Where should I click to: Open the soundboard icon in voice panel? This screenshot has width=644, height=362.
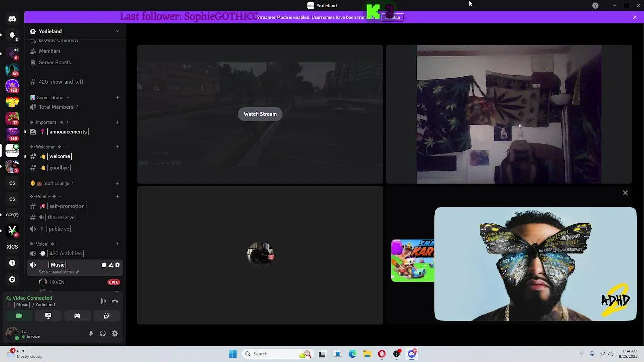107,316
